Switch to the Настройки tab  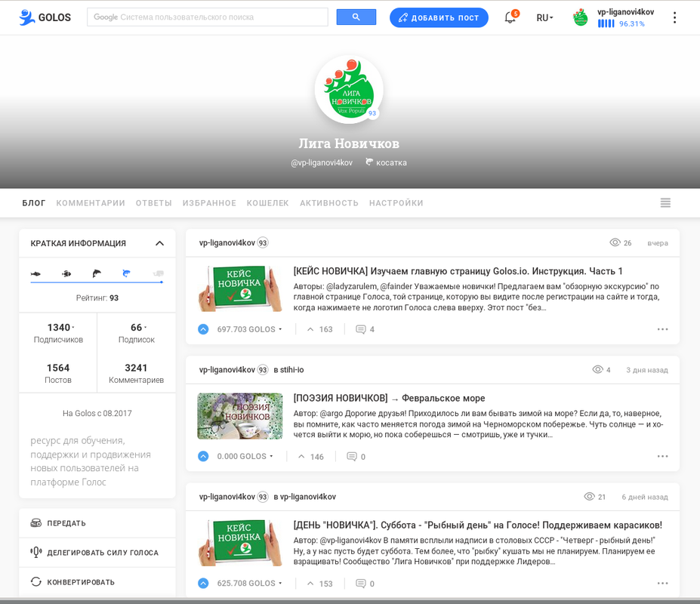(x=396, y=203)
